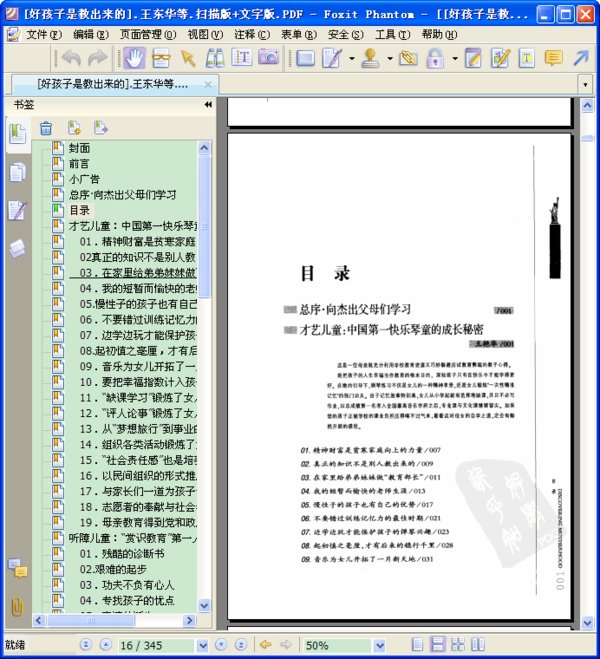
Task: Click the camera Snapshot tool
Action: [268, 57]
